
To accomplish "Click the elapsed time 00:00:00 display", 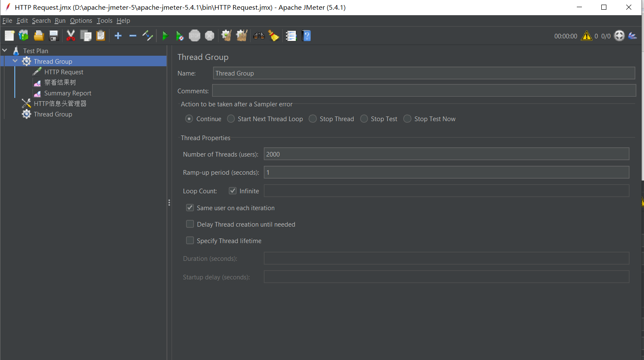I will click(566, 36).
